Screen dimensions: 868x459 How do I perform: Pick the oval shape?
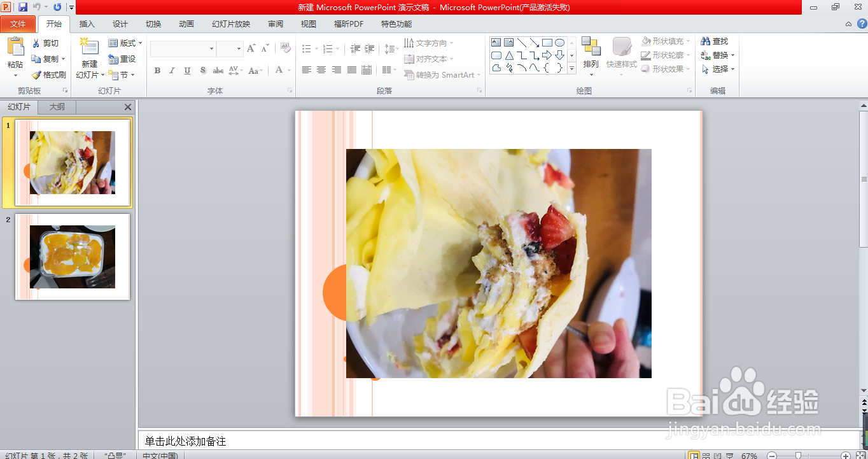point(560,43)
